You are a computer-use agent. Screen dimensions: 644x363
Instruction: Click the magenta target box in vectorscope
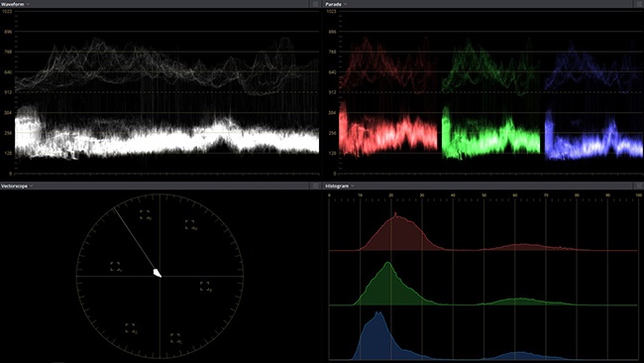coord(190,224)
